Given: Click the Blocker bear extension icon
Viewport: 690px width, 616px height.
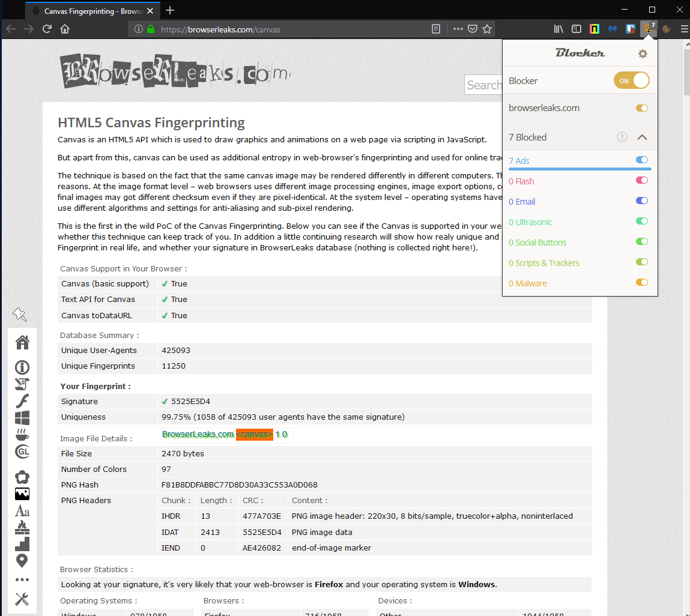Looking at the screenshot, I should pyautogui.click(x=649, y=29).
